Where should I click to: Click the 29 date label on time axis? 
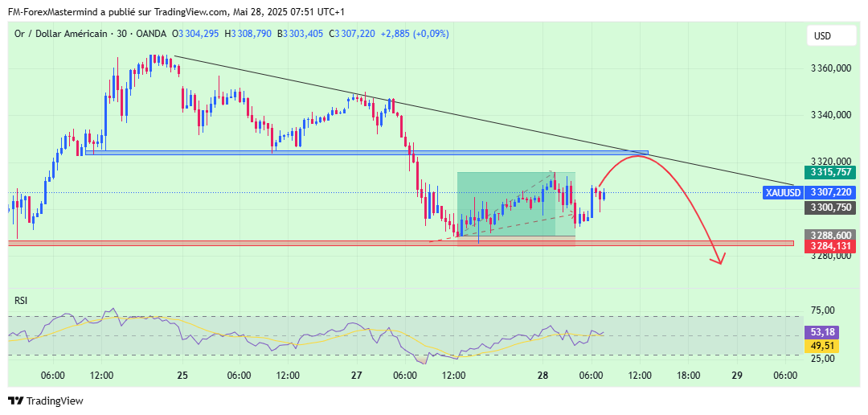click(736, 375)
